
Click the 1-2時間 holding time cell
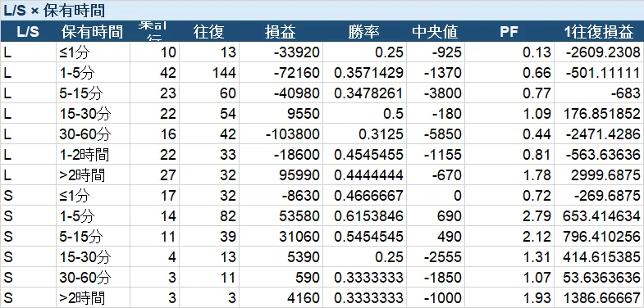click(93, 155)
